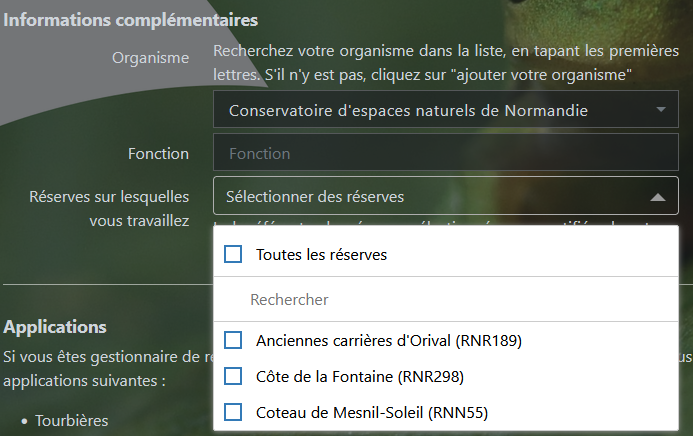Click the Organisme field label
Image resolution: width=693 pixels, height=436 pixels.
150,57
